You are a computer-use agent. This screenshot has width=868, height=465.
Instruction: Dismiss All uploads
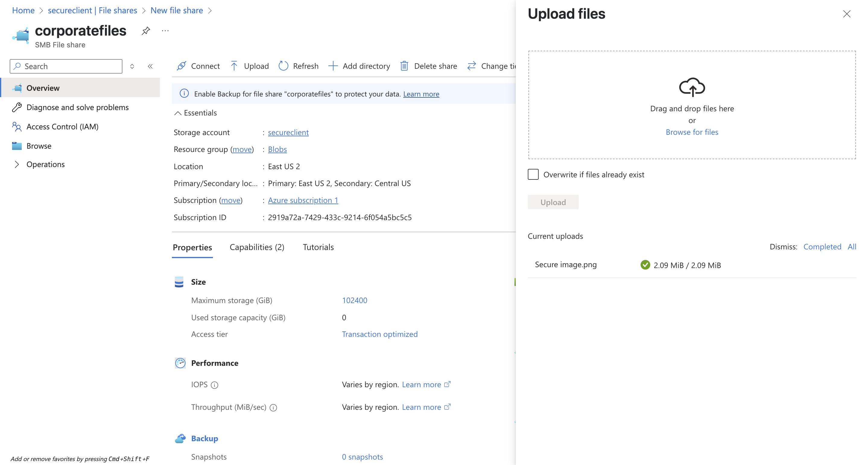[852, 247]
